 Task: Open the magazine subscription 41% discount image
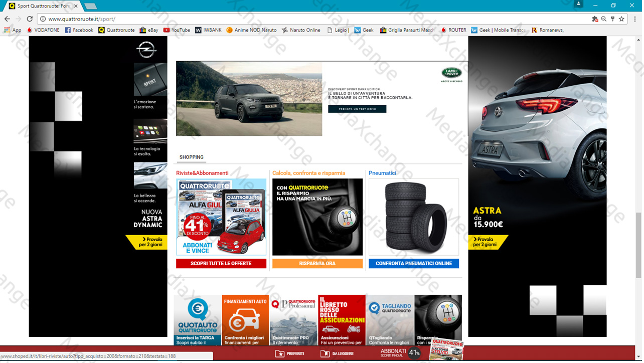[x=221, y=217]
